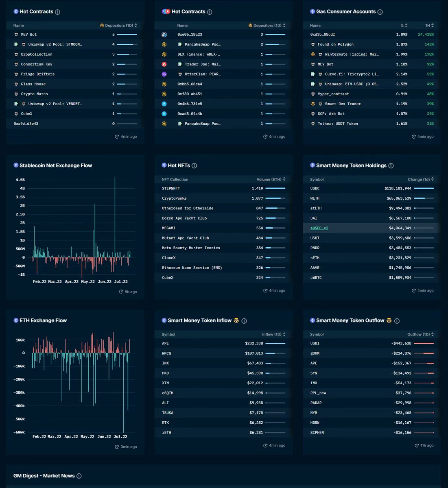
Task: Click MEV Bot icon in Hot Contracts list
Action: pyautogui.click(x=16, y=35)
